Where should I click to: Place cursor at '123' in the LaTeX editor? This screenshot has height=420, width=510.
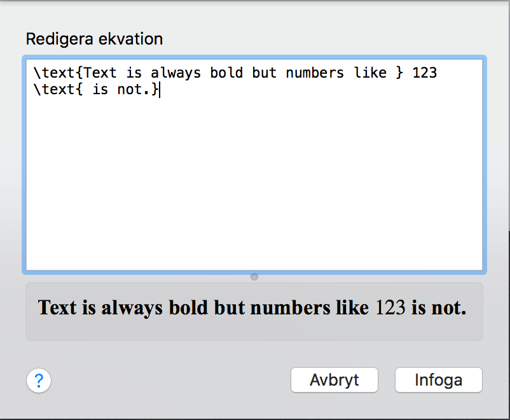pos(424,73)
